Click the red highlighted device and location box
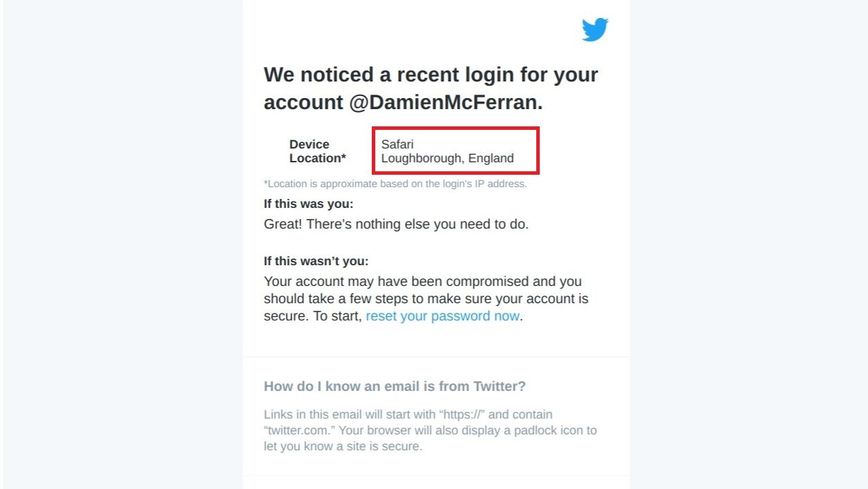This screenshot has height=489, width=868. tap(455, 151)
